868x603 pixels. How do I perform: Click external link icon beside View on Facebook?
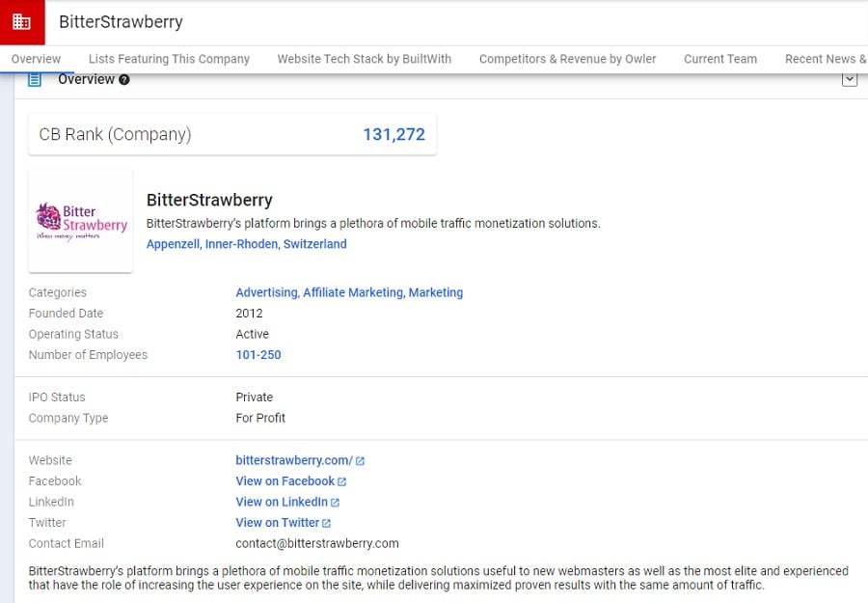[x=341, y=481]
